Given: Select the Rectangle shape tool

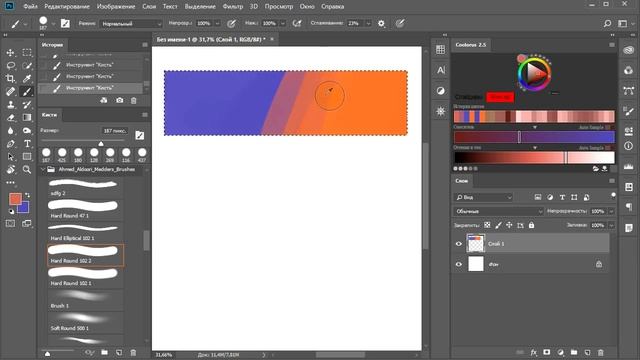Looking at the screenshot, I should (27, 157).
